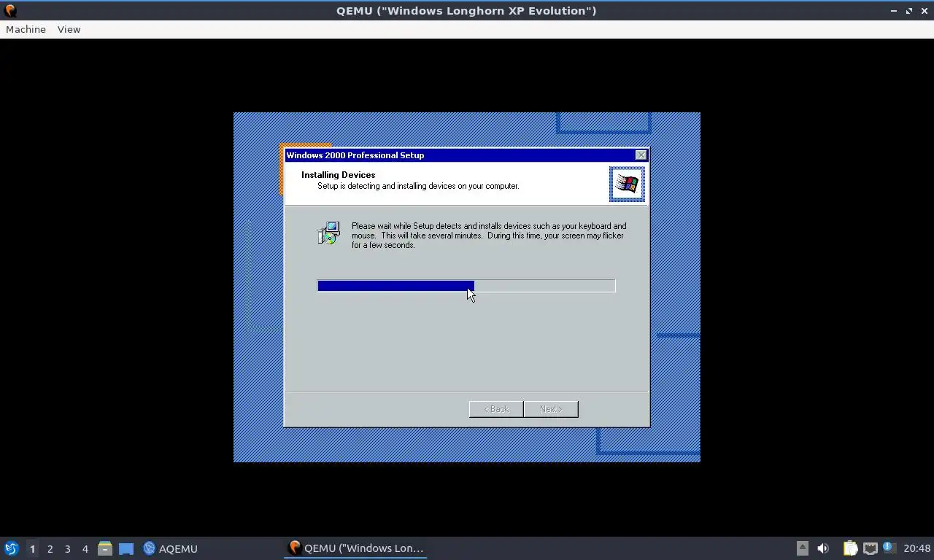Screen dimensions: 934x560
Task: Switch to workspace 4
Action: pos(85,548)
